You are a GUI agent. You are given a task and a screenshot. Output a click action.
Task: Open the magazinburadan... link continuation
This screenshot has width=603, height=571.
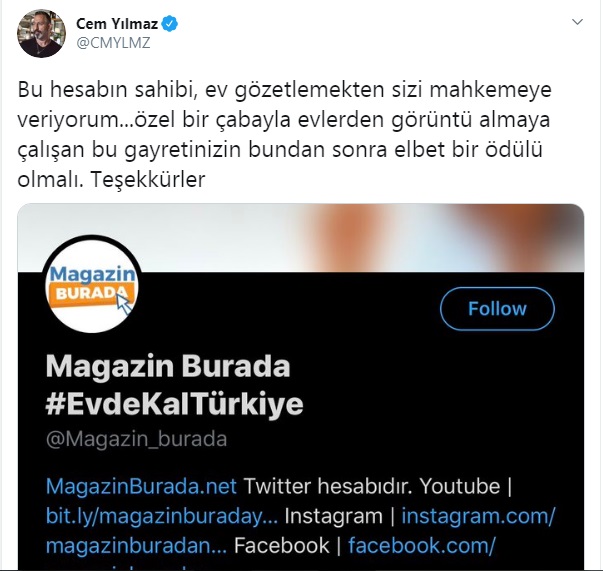click(137, 546)
